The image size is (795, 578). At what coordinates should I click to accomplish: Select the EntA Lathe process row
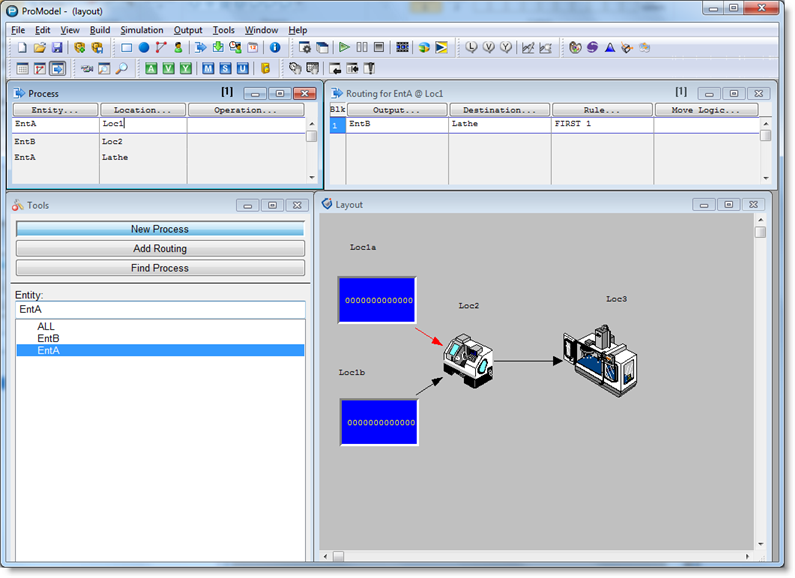click(159, 157)
